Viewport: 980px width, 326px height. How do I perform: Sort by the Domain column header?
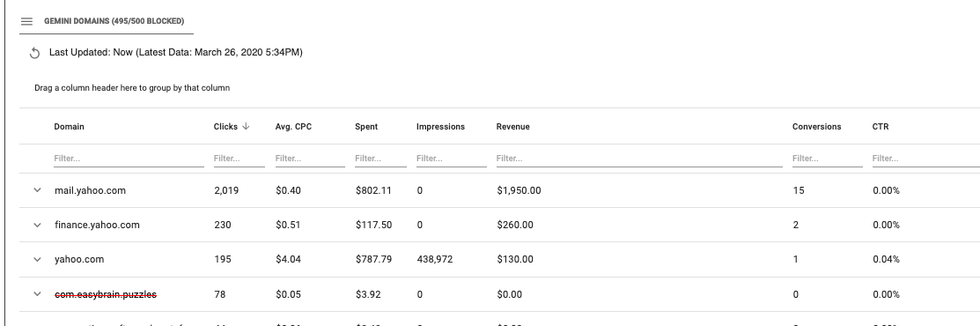(69, 126)
